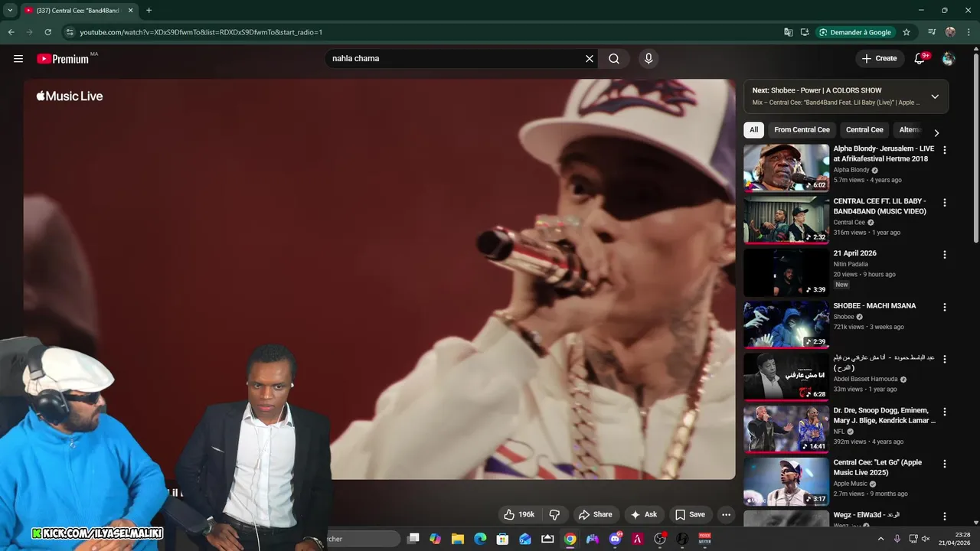The image size is (980, 551).
Task: Toggle muted volume icon in tray
Action: (927, 539)
